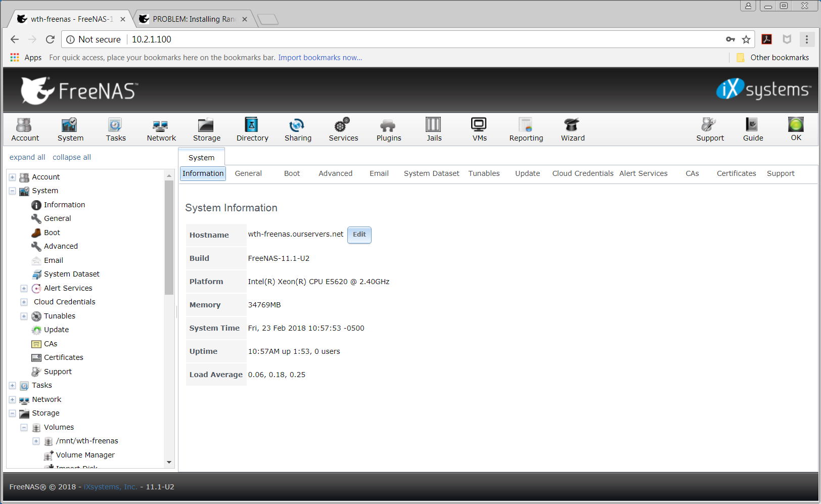Click the Not secure site info indicator

pyautogui.click(x=94, y=39)
